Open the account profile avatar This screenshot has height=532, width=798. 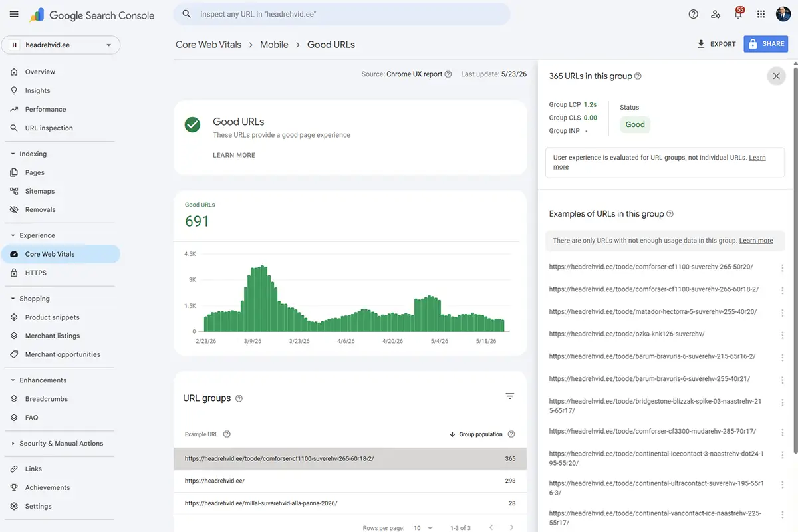click(x=783, y=14)
